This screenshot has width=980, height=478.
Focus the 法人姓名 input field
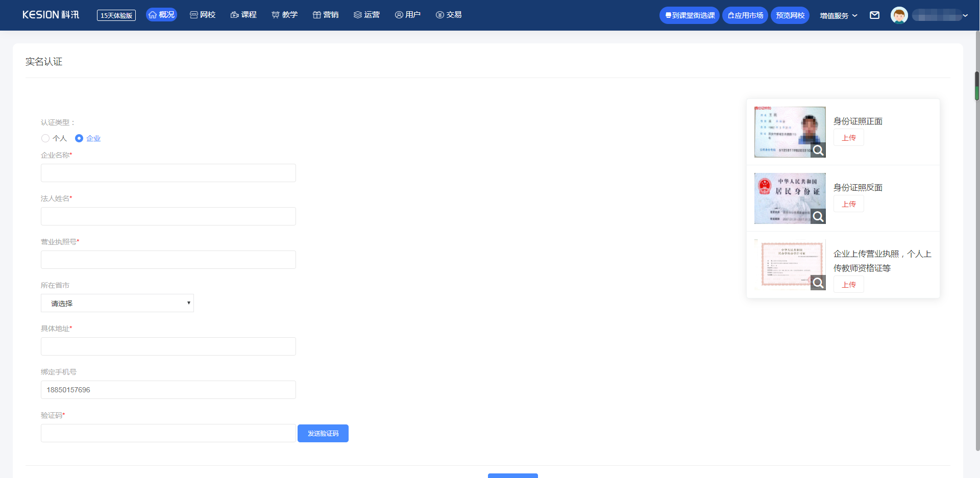coord(168,216)
